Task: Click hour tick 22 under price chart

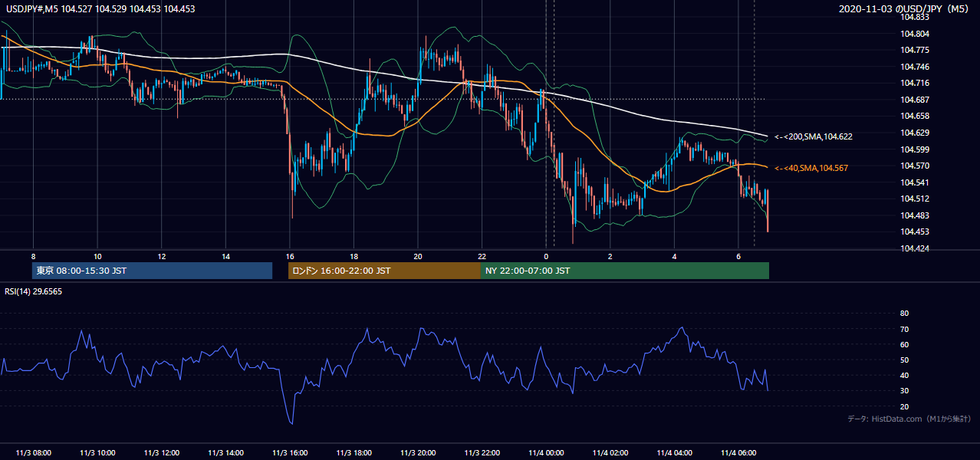Action: click(x=482, y=256)
